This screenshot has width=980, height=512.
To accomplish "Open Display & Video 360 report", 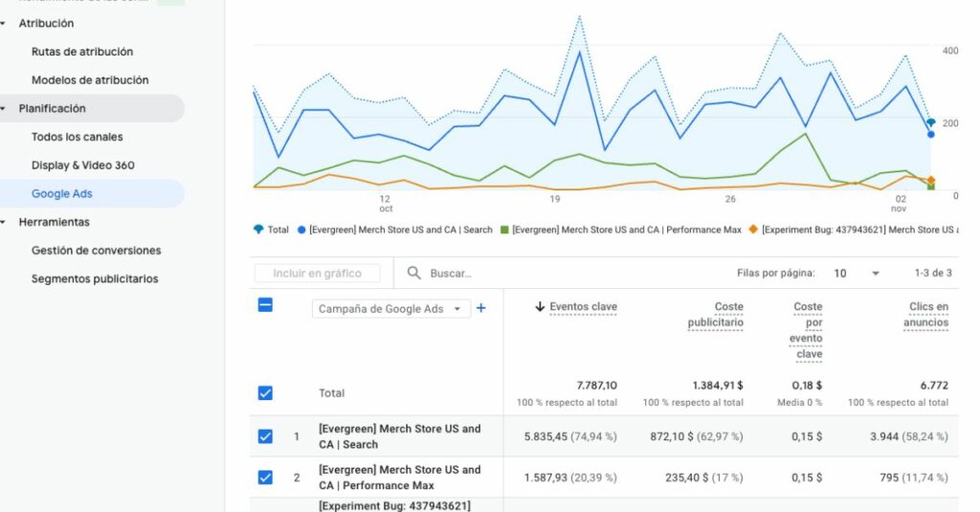I will [x=82, y=166].
